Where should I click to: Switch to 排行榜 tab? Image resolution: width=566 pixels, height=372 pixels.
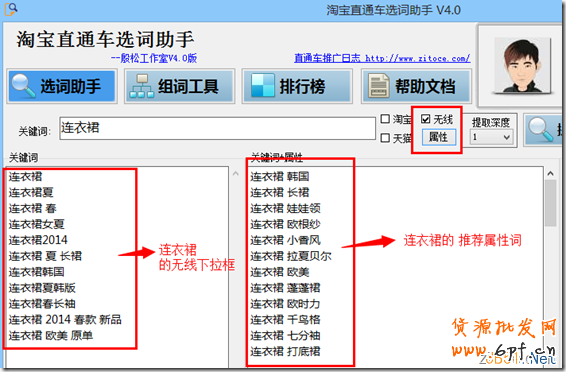tap(297, 86)
